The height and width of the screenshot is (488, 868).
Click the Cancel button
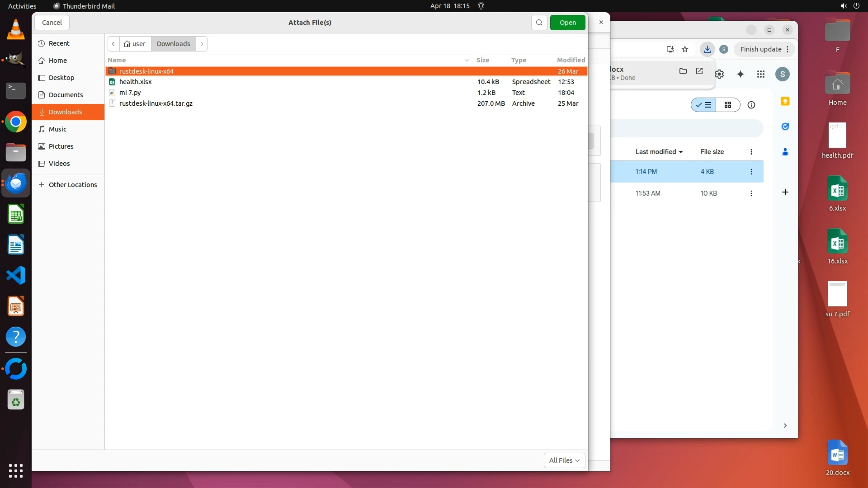(52, 23)
